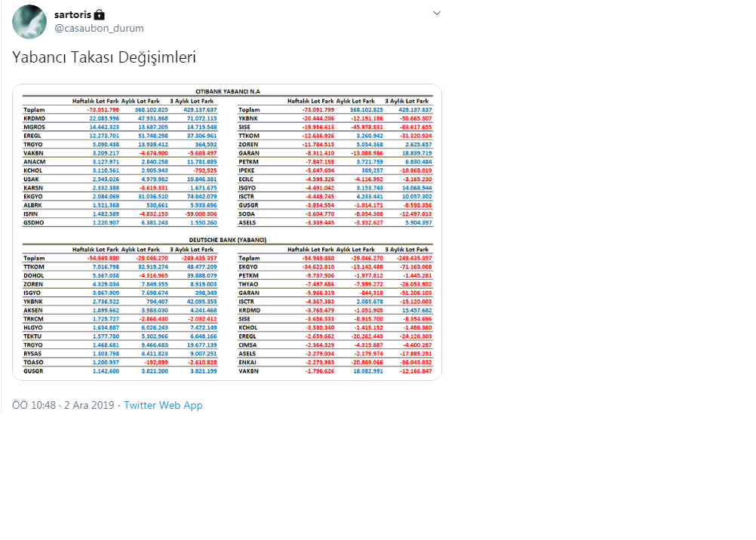This screenshot has width=756, height=540.
Task: Click the value -59.000.306 in ISFIN row
Action: tap(201, 213)
